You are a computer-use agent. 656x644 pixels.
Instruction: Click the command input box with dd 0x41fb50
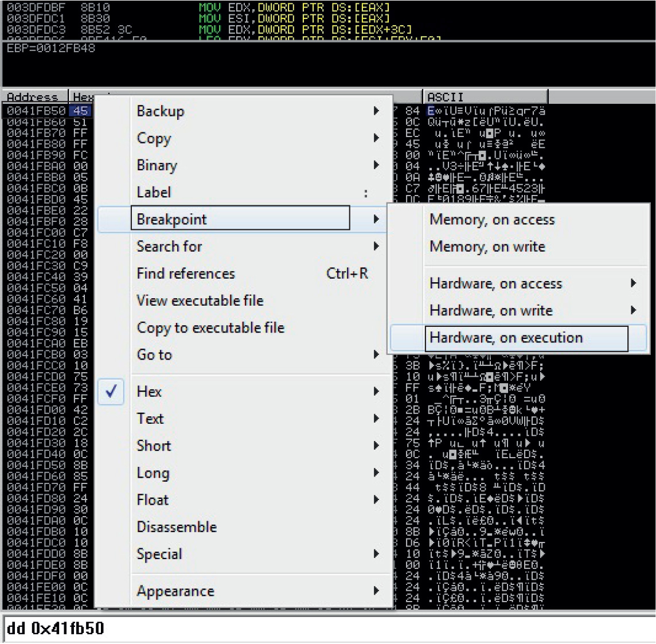[x=328, y=629]
